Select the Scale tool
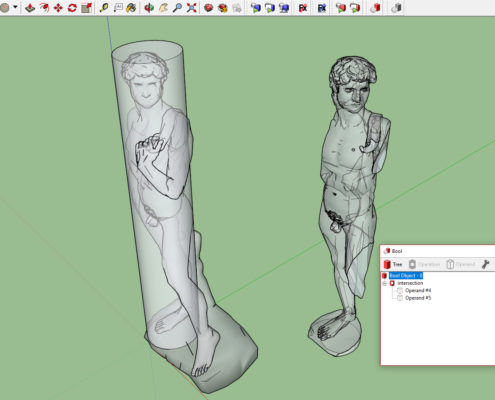Image resolution: width=495 pixels, height=400 pixels. [86, 8]
